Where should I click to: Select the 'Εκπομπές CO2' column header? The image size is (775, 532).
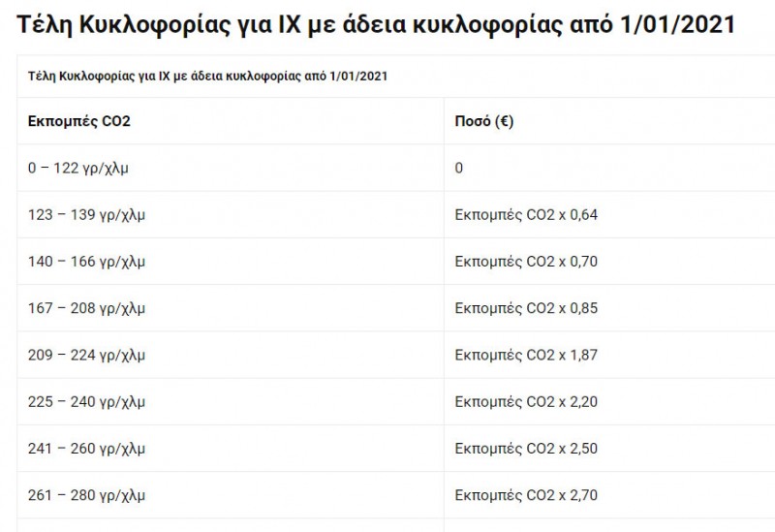point(79,121)
